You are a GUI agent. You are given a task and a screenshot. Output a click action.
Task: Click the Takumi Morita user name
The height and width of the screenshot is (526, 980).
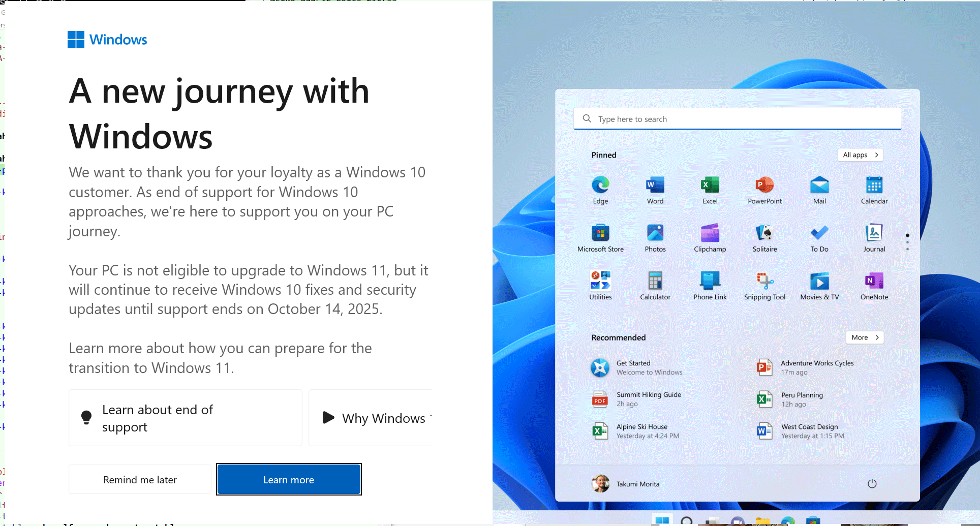[x=638, y=484]
